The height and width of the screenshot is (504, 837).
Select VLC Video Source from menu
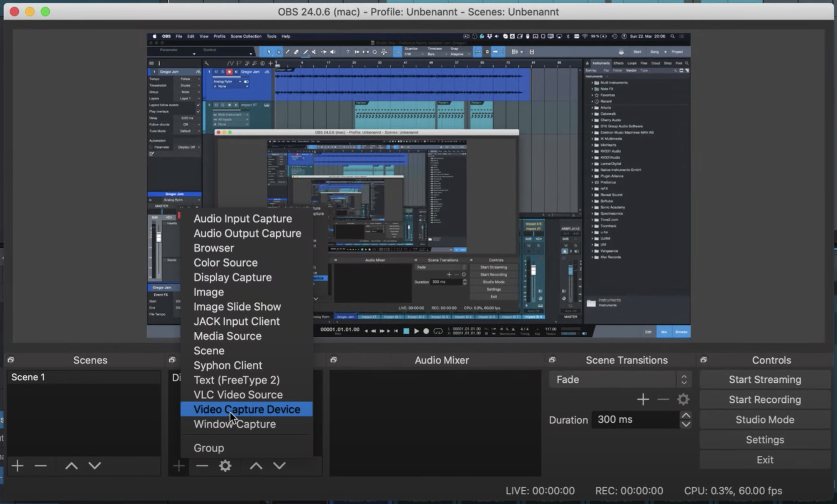(x=247, y=394)
